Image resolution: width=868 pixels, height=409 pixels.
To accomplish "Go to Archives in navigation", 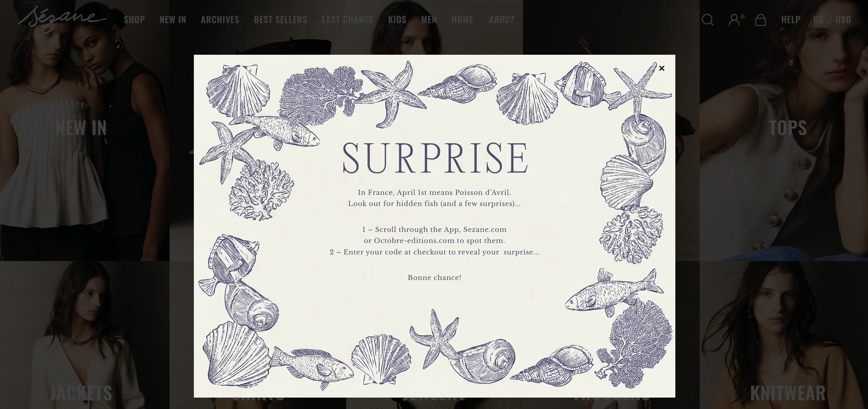I will click(220, 20).
